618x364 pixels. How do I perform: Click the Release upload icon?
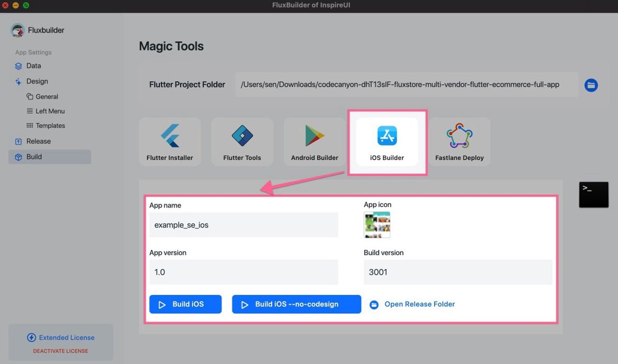pos(18,142)
